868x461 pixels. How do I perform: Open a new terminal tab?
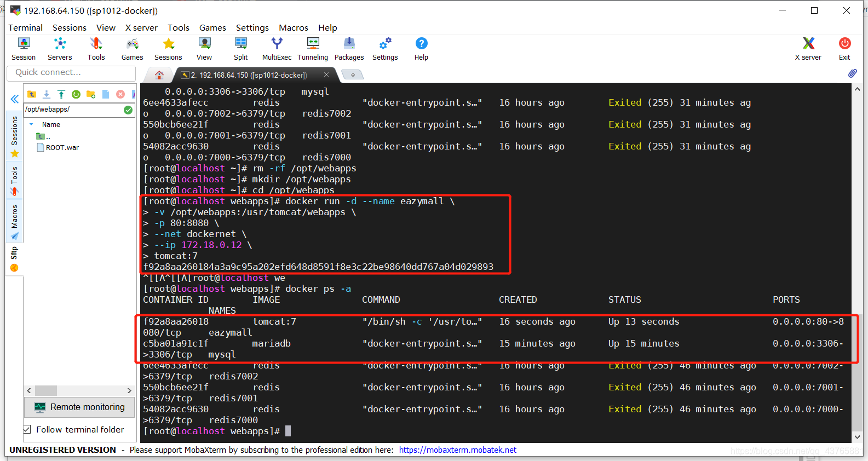pos(353,74)
